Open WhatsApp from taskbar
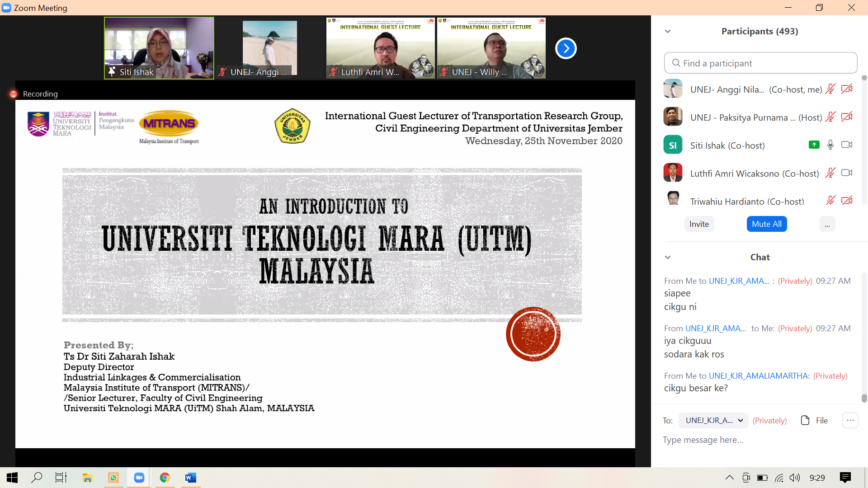Screen dimensions: 868x488 pyautogui.click(x=113, y=478)
